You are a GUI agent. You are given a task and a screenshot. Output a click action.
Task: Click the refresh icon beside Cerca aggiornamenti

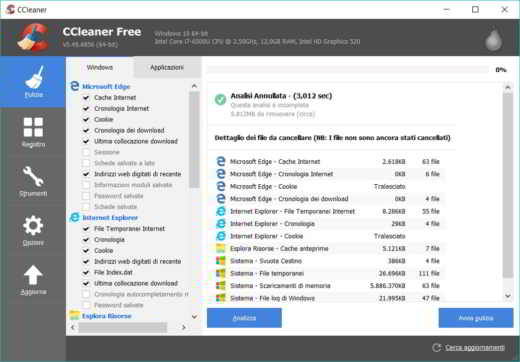coord(437,348)
